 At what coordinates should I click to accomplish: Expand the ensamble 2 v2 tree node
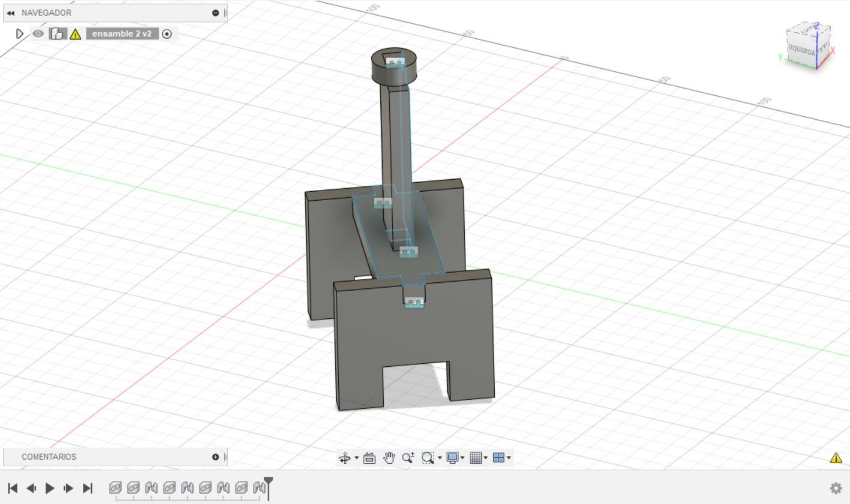coord(19,34)
